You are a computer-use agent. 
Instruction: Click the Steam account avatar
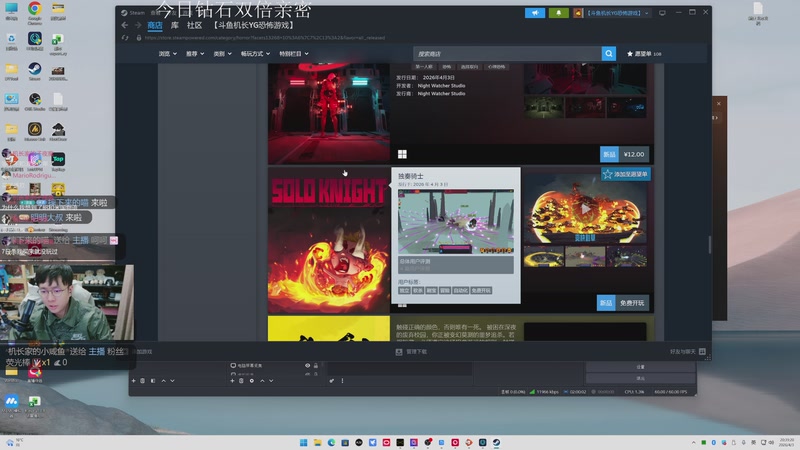coord(578,13)
